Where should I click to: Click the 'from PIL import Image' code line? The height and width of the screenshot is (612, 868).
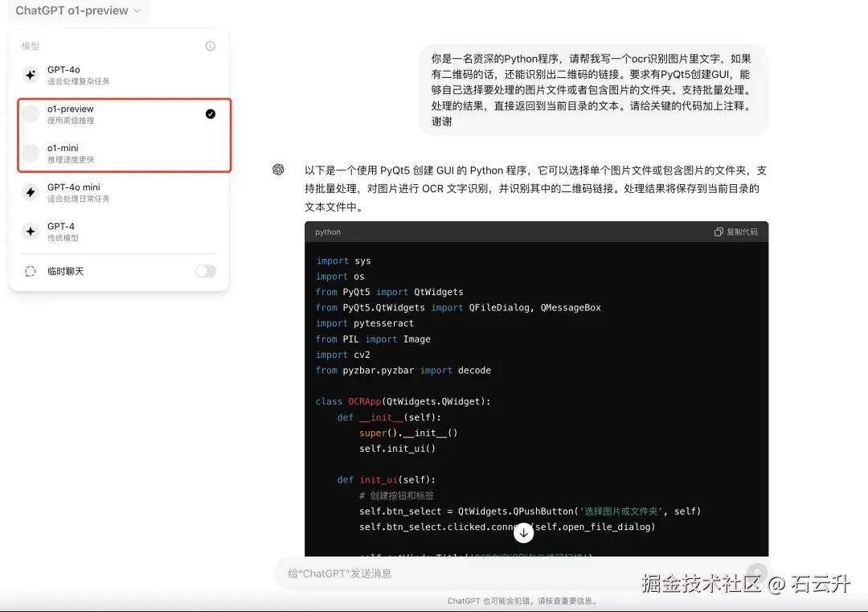pyautogui.click(x=373, y=339)
